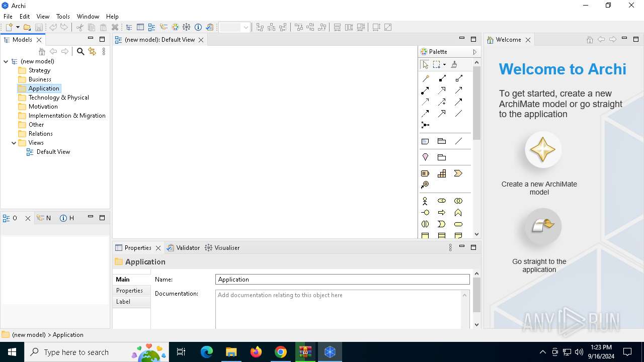Select the Note element tool
Viewport: 644px width, 362px height.
[425, 141]
